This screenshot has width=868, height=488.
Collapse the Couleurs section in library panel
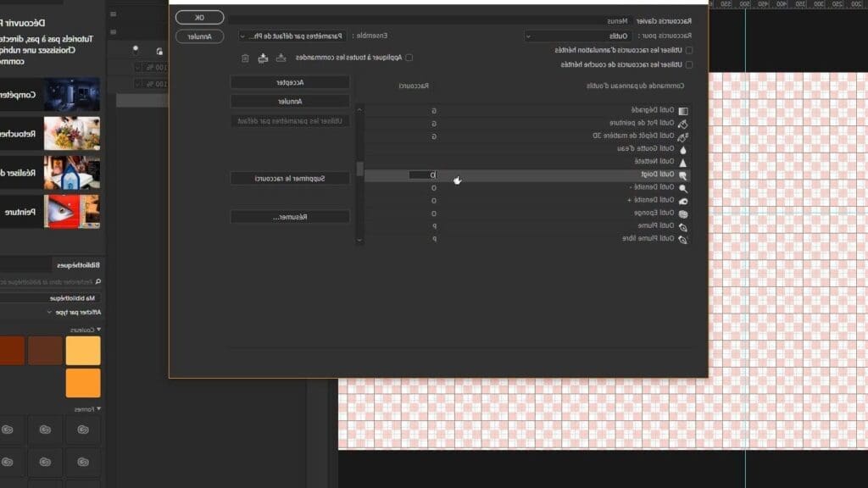click(x=98, y=330)
